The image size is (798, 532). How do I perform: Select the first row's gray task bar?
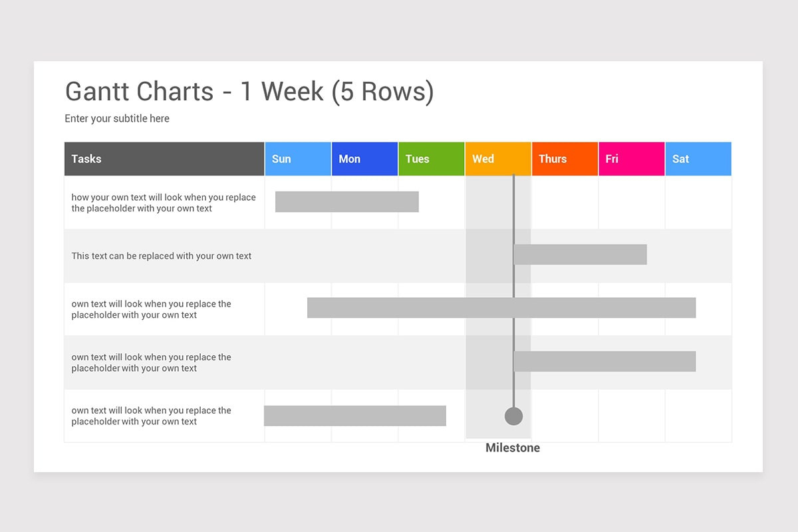pyautogui.click(x=347, y=201)
